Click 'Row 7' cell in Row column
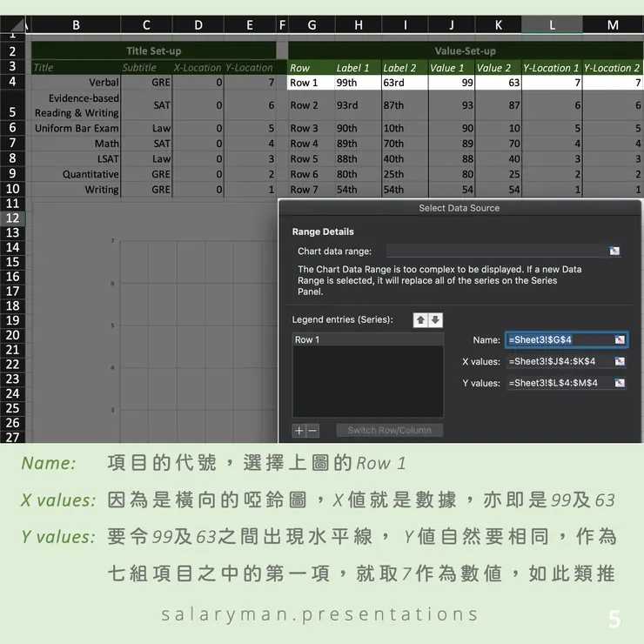Image resolution: width=644 pixels, height=644 pixels. pos(312,190)
